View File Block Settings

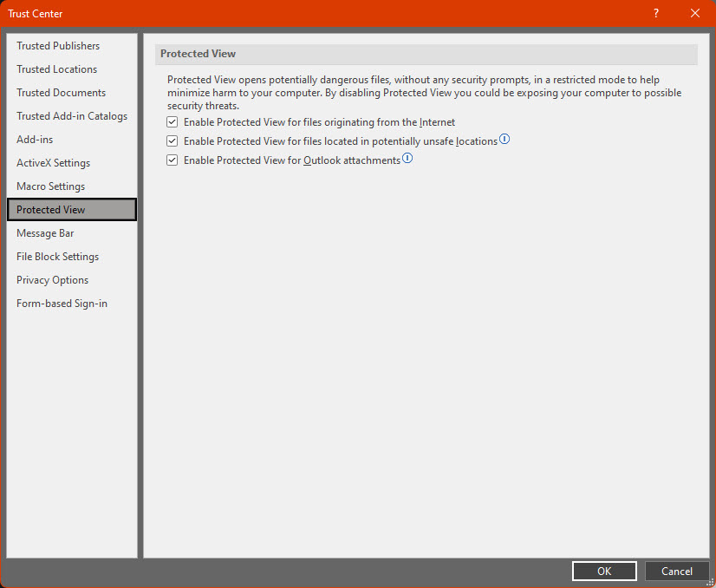coord(57,256)
